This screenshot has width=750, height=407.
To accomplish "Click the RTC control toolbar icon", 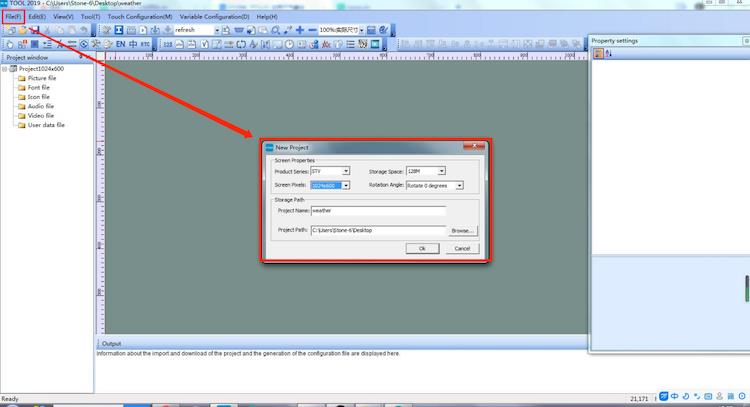I will [146, 45].
